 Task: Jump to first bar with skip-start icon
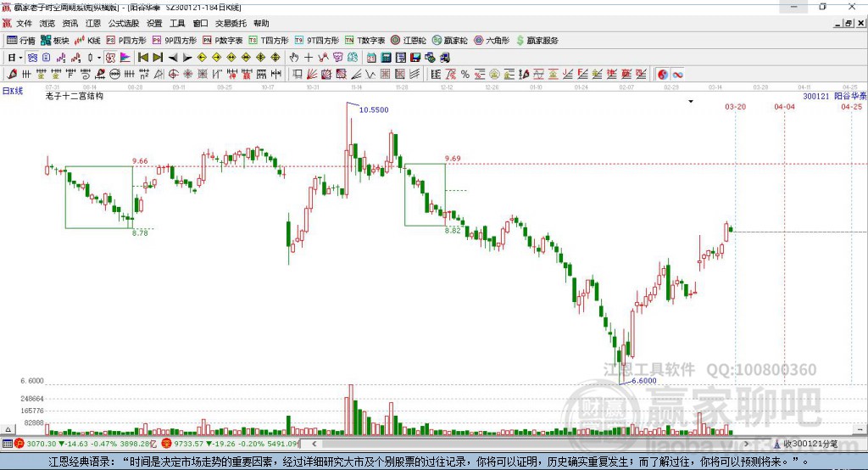(143, 58)
